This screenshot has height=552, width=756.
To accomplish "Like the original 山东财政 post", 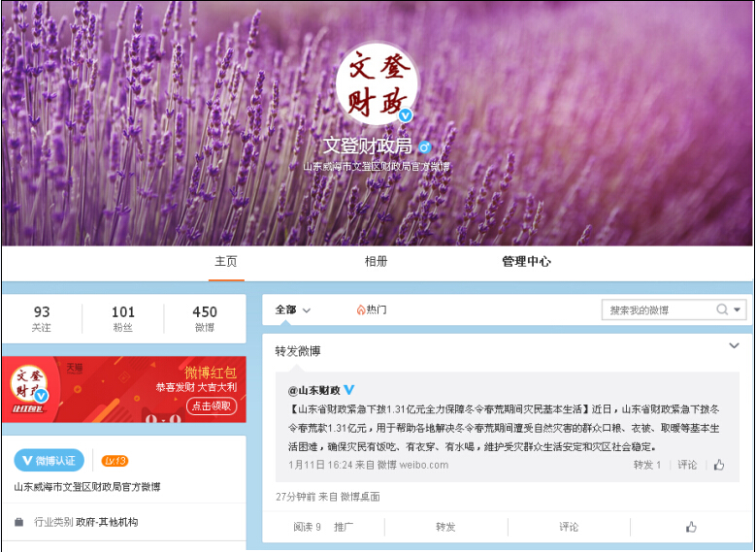I will (719, 465).
